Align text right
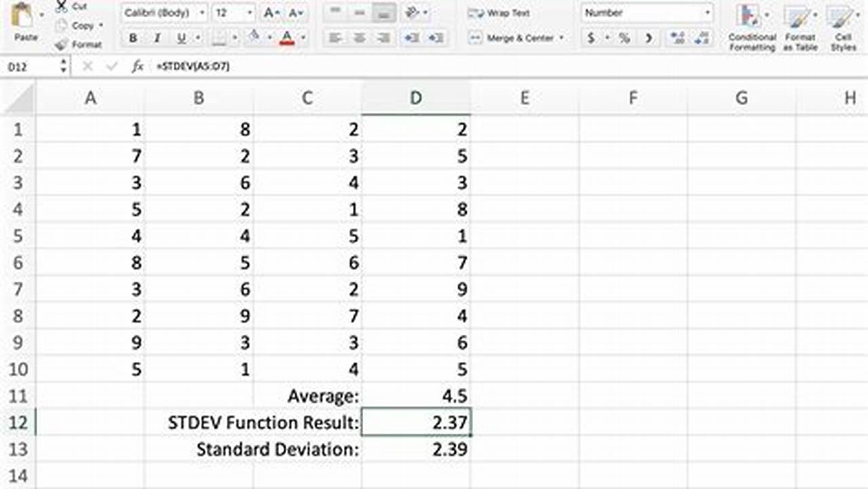This screenshot has height=489, width=868. 383,38
